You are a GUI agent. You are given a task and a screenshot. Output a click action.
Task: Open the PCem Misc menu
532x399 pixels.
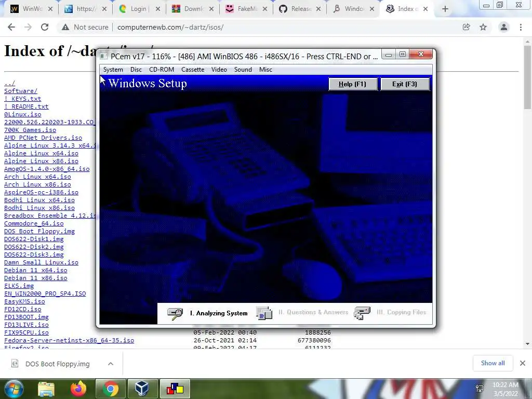(265, 70)
